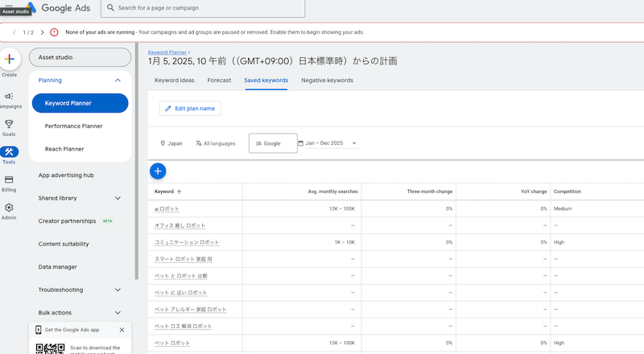Screen dimensions: 644x354
Task: Click keyword ペット ロボット
Action: pos(172,343)
